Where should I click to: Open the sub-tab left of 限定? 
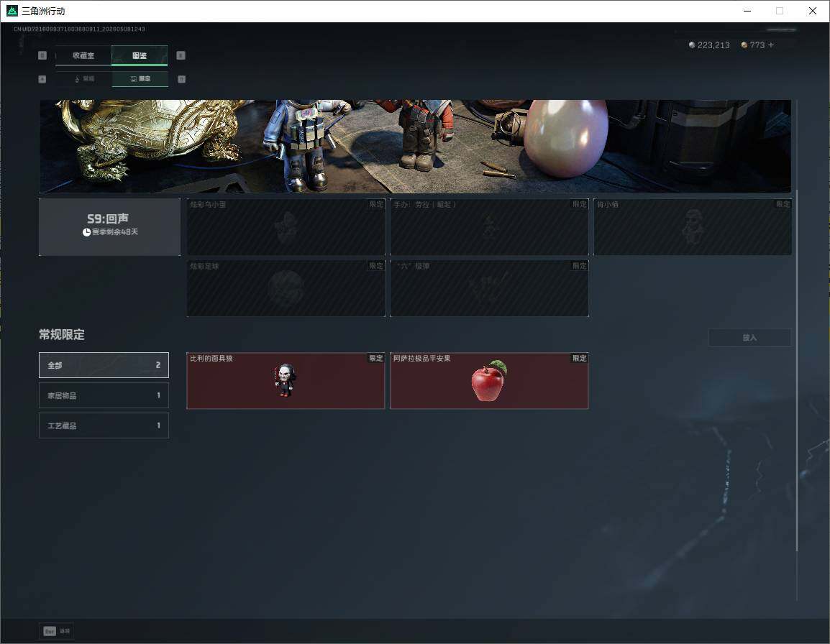pyautogui.click(x=83, y=79)
